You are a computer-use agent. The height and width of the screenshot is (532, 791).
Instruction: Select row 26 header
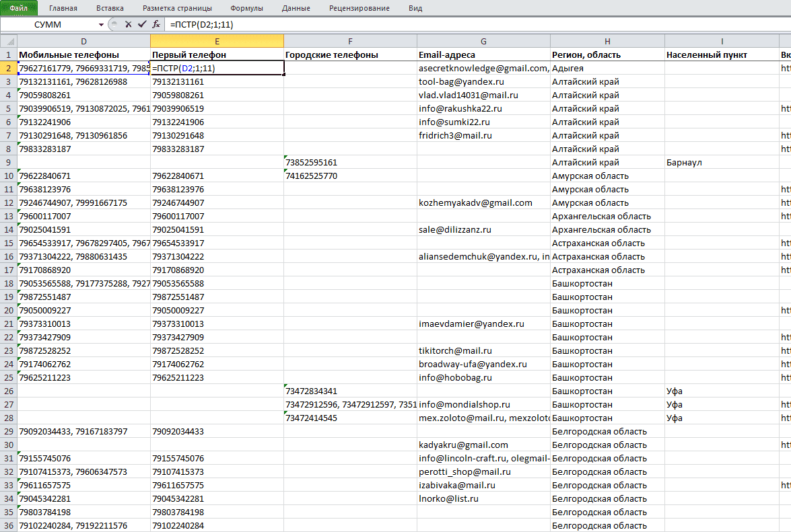point(9,391)
